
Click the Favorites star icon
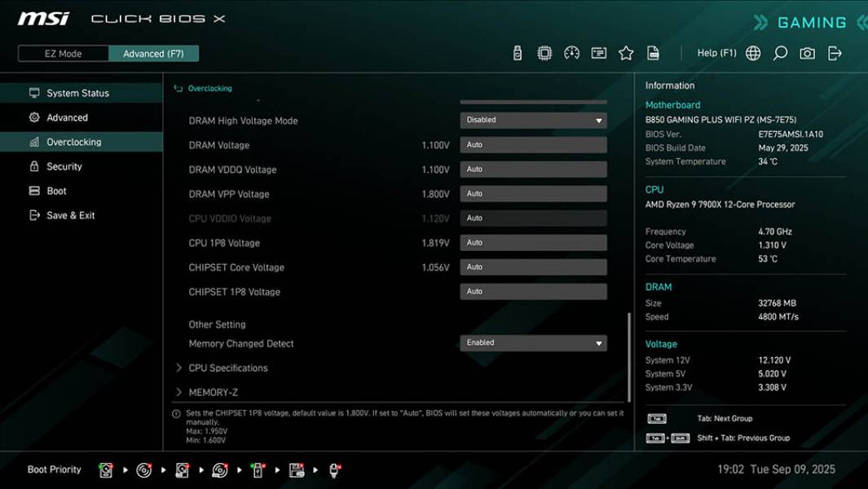[x=626, y=52]
